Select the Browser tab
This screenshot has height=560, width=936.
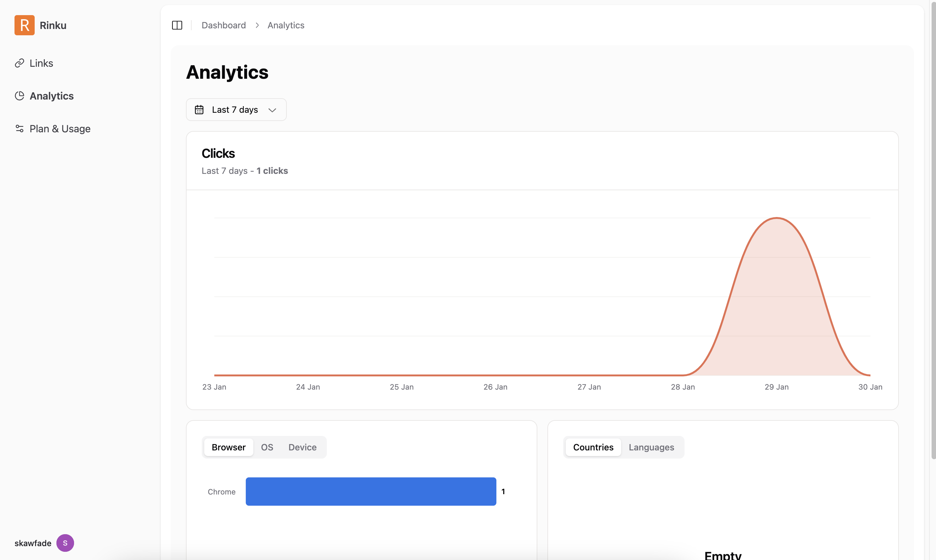pyautogui.click(x=229, y=447)
